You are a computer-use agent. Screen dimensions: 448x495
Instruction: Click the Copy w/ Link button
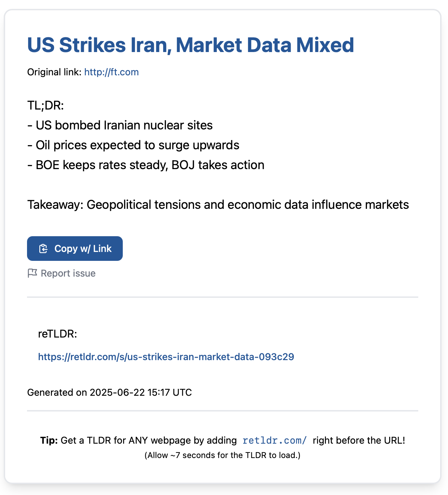[x=75, y=249]
